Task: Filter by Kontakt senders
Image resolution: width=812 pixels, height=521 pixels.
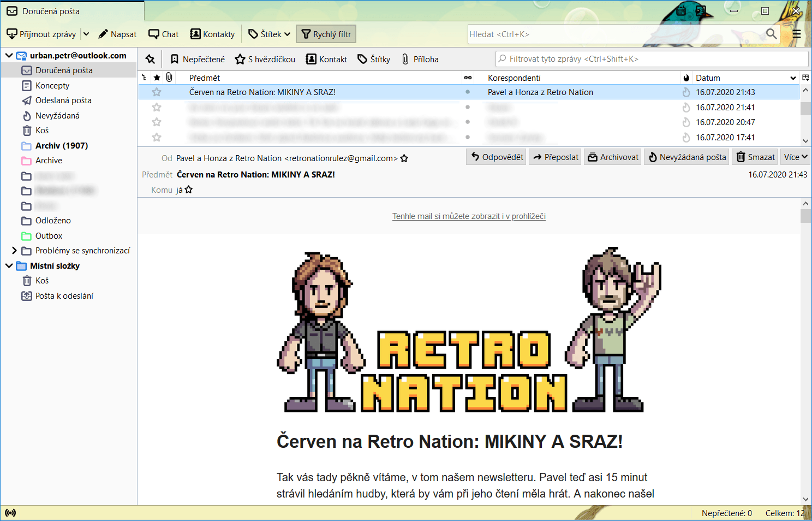Action: (326, 59)
